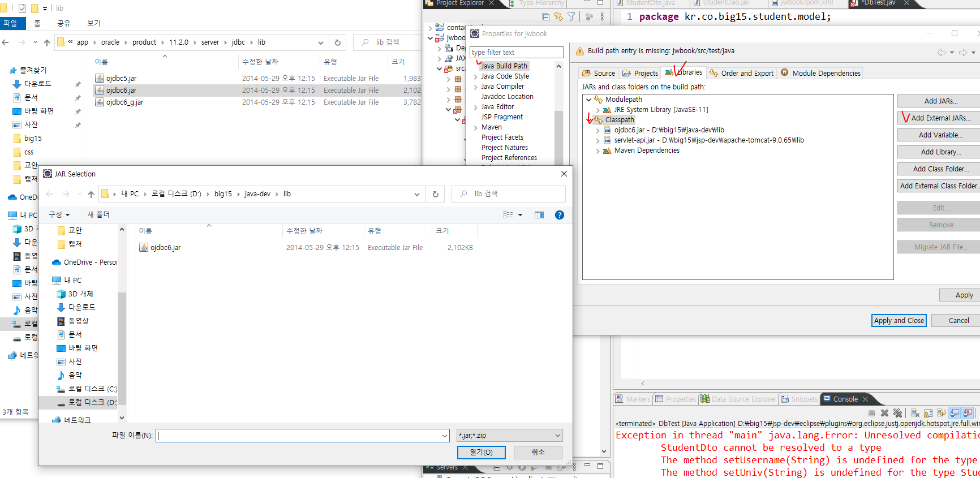Image resolution: width=980 pixels, height=478 pixels.
Task: Refresh the JAR Selection folder view
Action: coord(436,194)
